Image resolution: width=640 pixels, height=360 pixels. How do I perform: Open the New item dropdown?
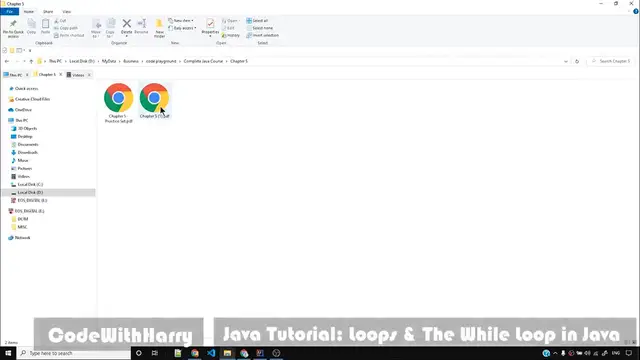(181, 21)
